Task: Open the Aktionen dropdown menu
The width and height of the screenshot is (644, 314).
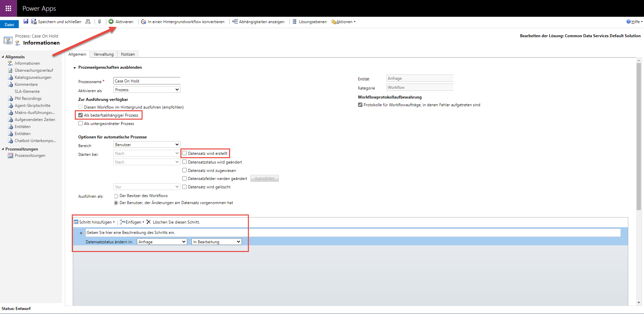Action: (343, 22)
